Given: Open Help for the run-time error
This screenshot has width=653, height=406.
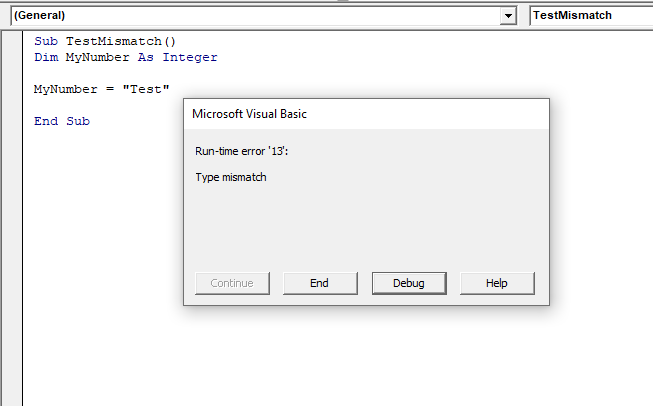Looking at the screenshot, I should pos(496,283).
